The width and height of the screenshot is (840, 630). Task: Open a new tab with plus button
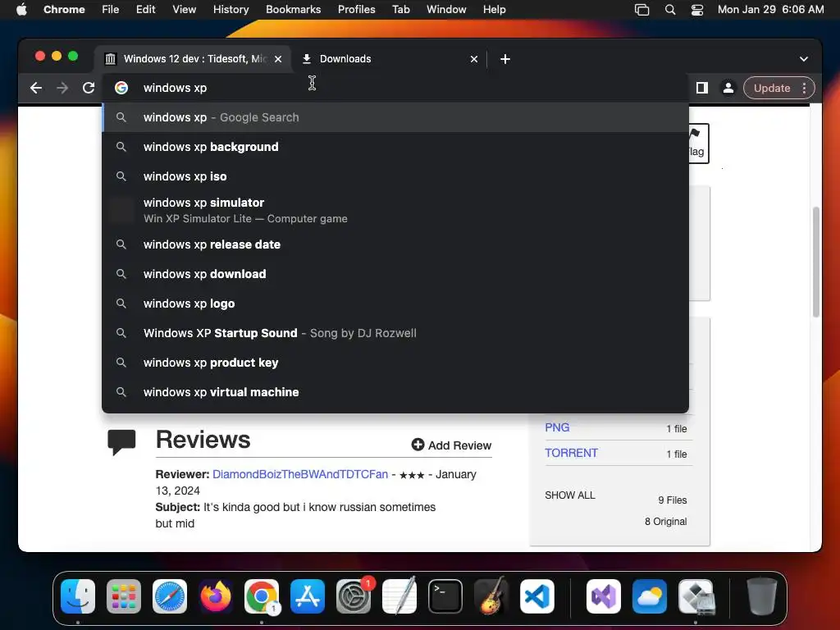(504, 59)
